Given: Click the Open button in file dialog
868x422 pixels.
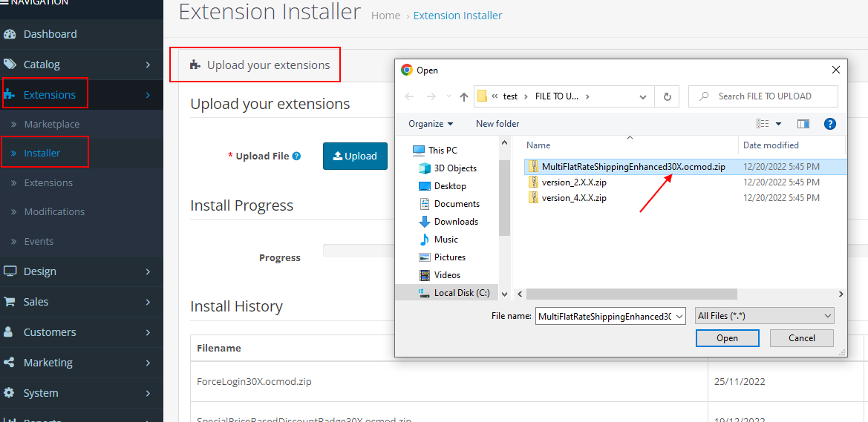Looking at the screenshot, I should pyautogui.click(x=727, y=338).
